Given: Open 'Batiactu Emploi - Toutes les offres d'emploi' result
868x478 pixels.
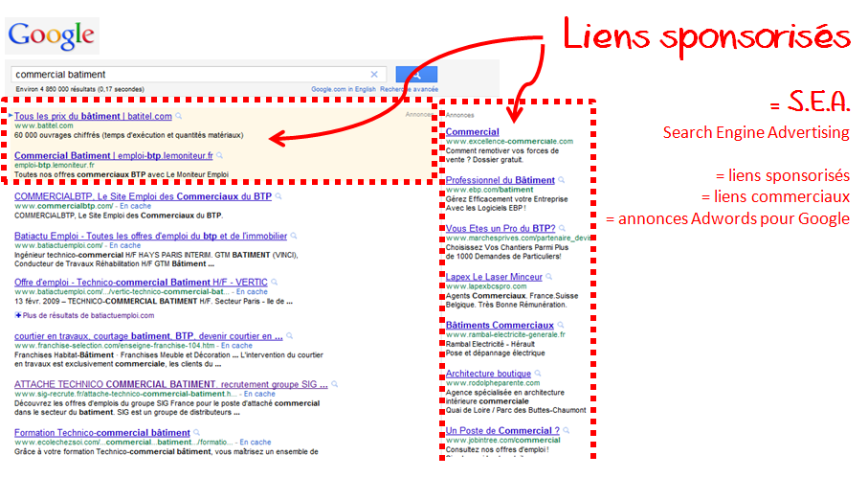Looking at the screenshot, I should pos(150,236).
